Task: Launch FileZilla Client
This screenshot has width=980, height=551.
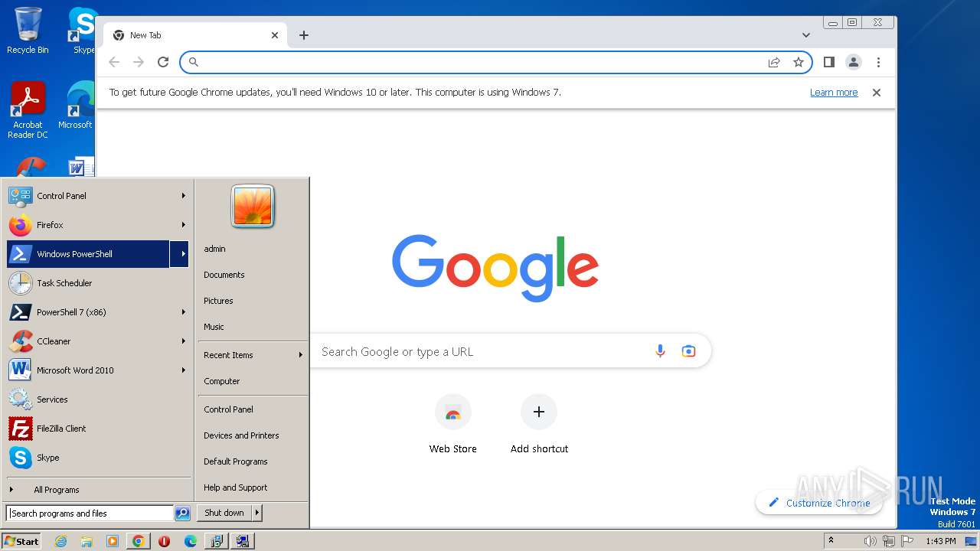Action: click(x=97, y=429)
